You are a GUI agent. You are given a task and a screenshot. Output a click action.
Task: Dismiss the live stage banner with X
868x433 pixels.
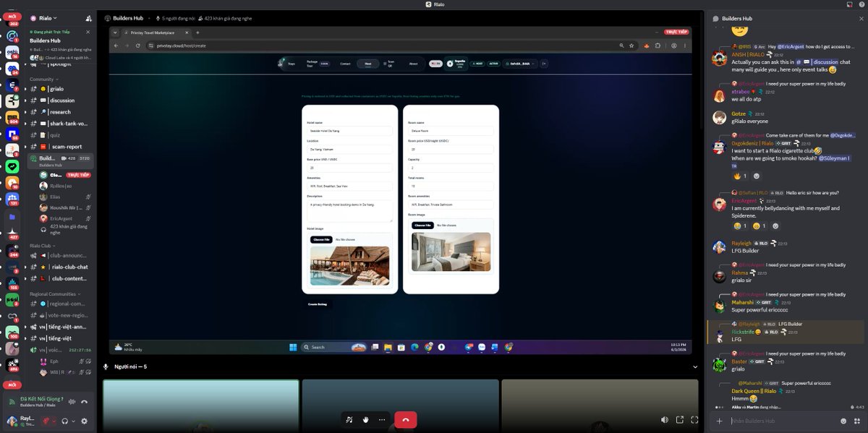click(x=88, y=32)
